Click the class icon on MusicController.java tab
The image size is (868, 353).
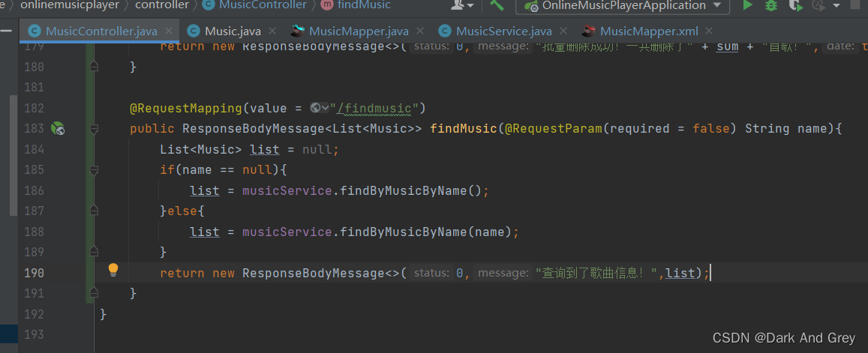pyautogui.click(x=35, y=31)
